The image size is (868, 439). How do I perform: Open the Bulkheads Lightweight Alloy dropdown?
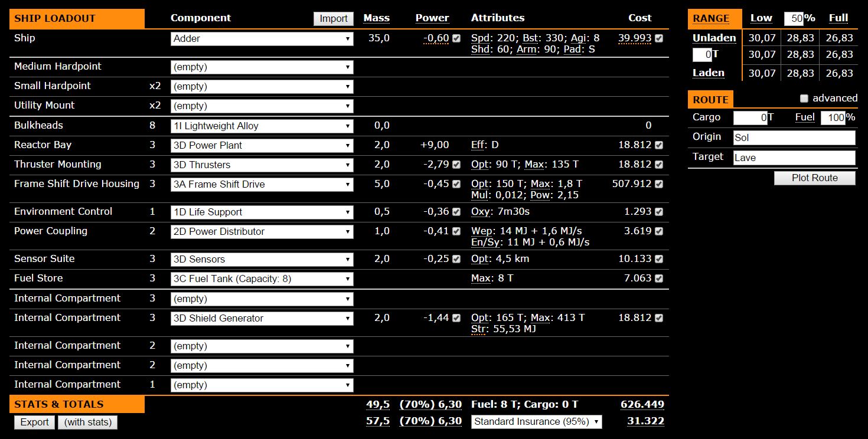(262, 126)
